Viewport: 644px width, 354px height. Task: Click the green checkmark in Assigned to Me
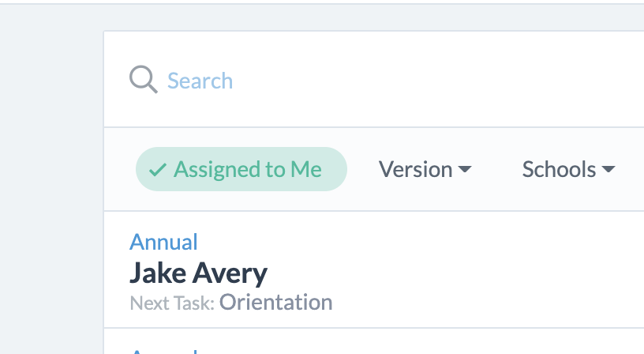click(158, 170)
